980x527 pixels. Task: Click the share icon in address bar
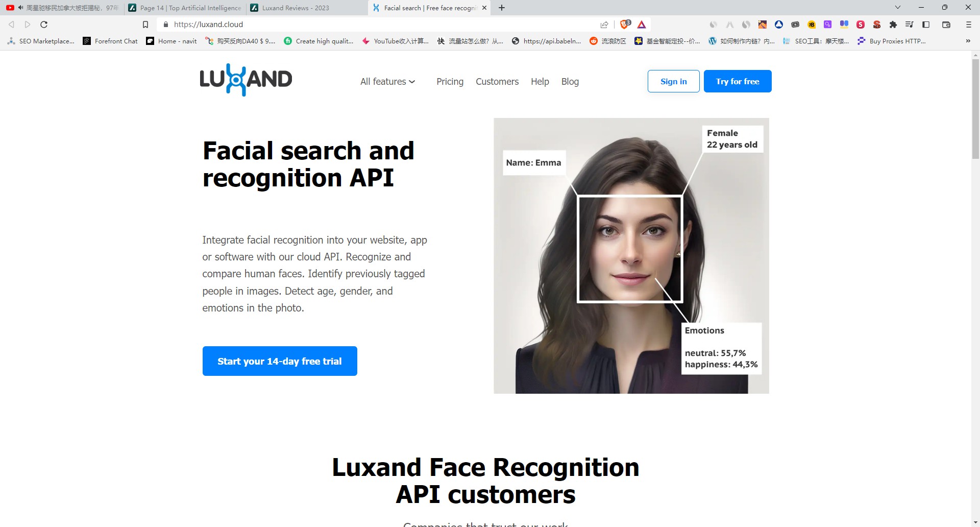pyautogui.click(x=604, y=25)
